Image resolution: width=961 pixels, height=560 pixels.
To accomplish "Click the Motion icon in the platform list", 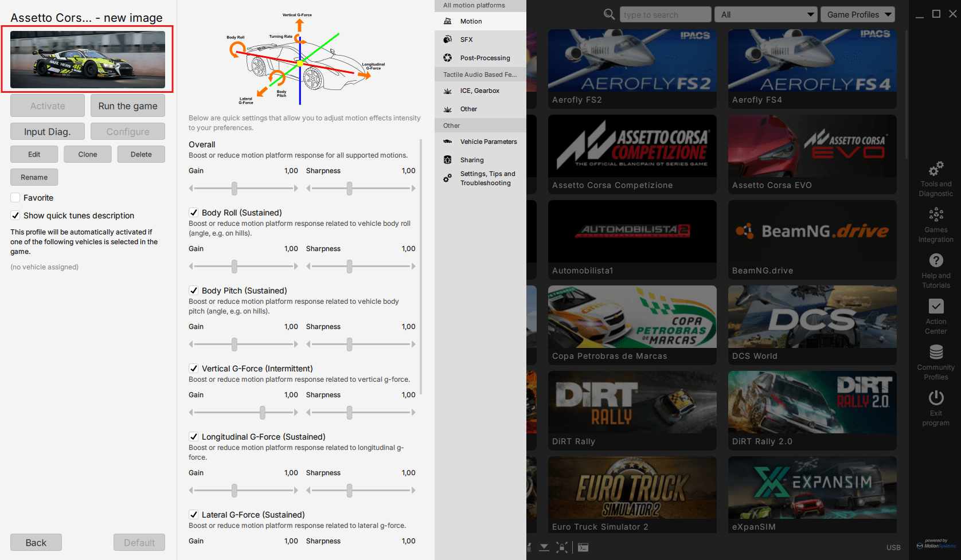I will (448, 21).
